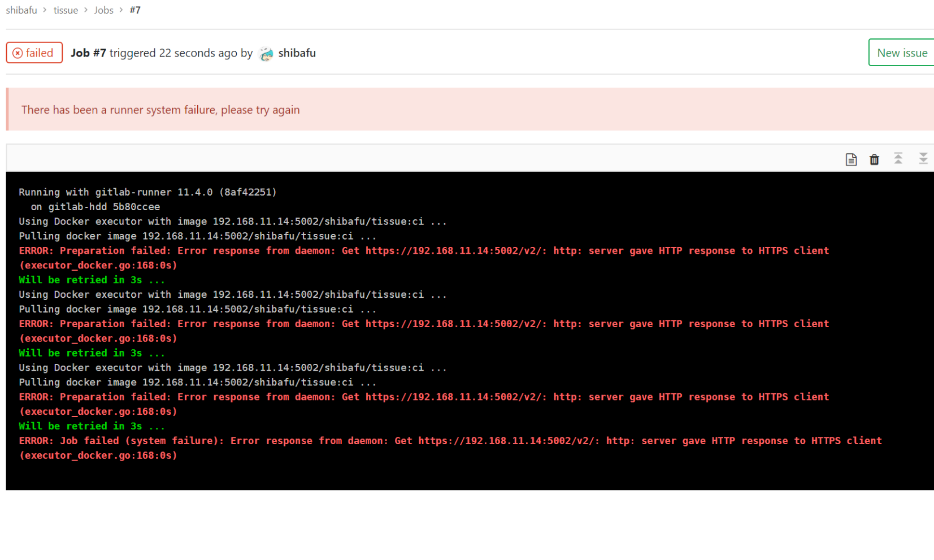This screenshot has width=934, height=560.
Task: Open the tissue project breadcrumb link
Action: coord(66,10)
